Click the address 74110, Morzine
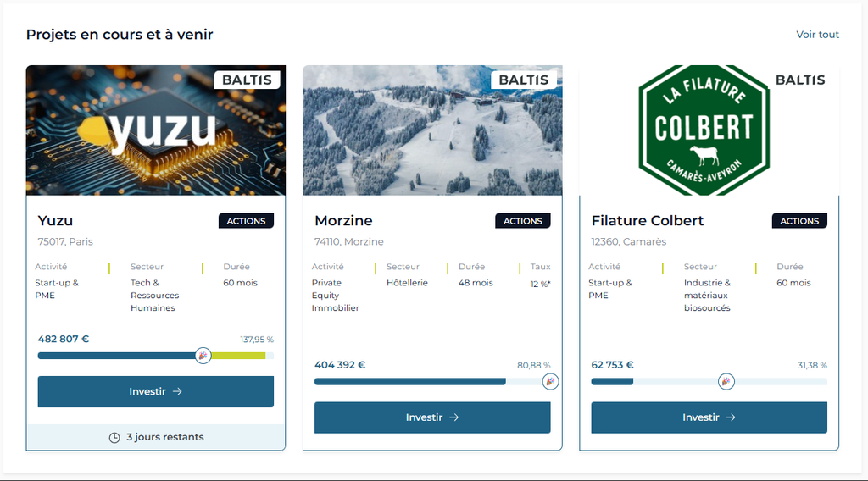This screenshot has height=481, width=868. [x=348, y=241]
